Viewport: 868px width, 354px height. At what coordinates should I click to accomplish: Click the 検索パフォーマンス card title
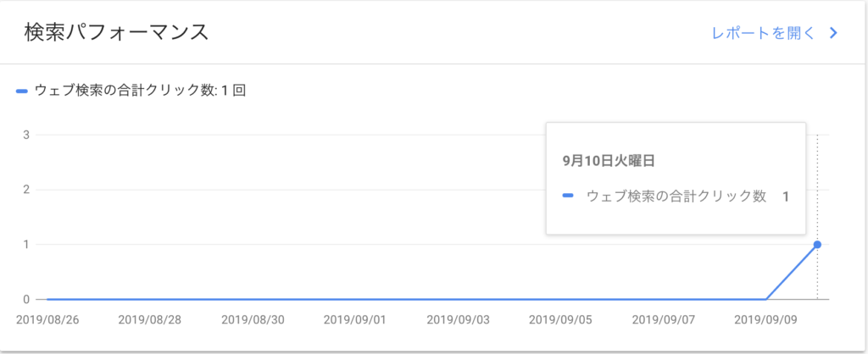116,33
